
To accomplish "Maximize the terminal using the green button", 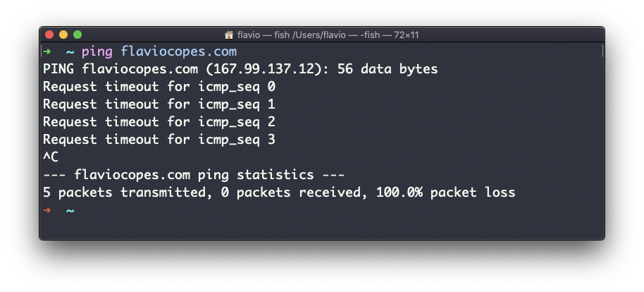I will point(78,35).
